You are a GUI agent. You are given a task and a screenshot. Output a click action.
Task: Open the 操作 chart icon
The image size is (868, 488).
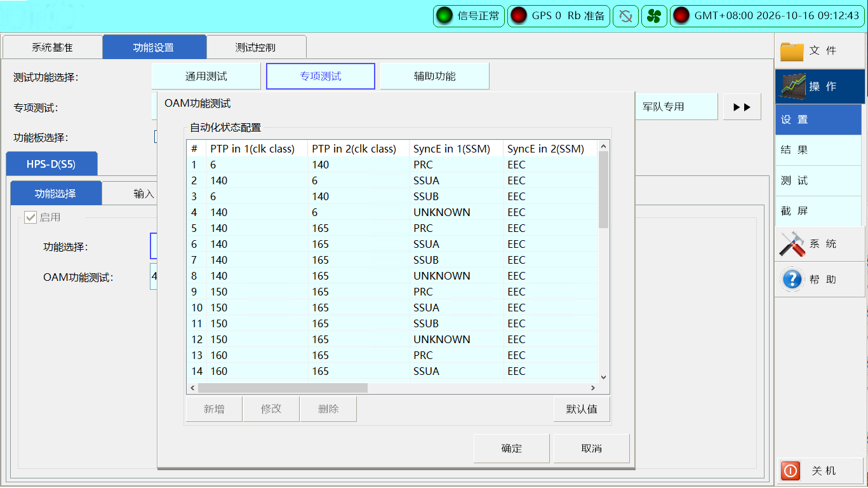[792, 86]
